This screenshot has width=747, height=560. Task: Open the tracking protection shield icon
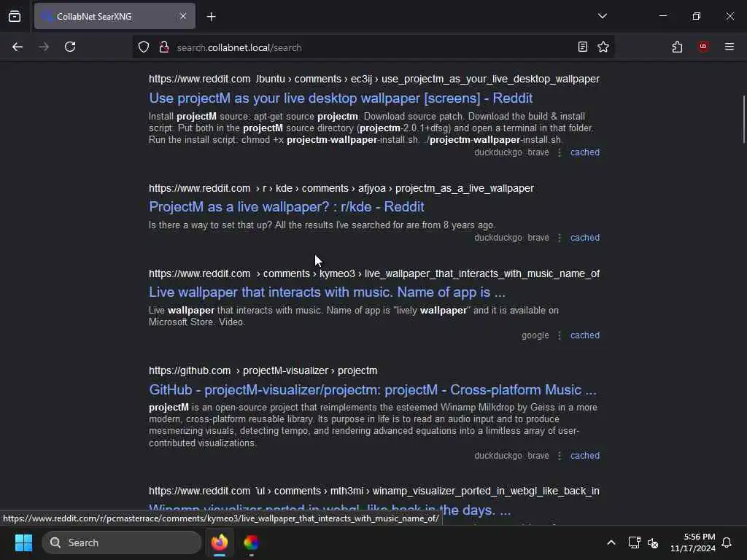tap(144, 47)
